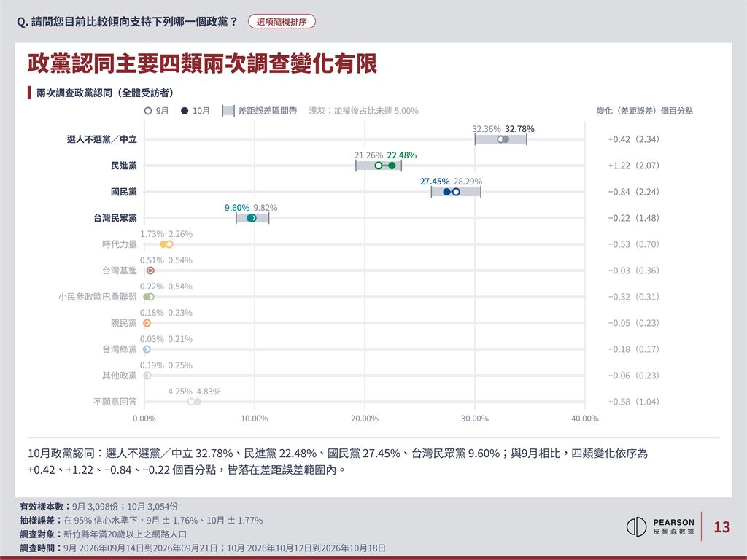Click the 9.60% teal data label
747x560 pixels.
(237, 208)
